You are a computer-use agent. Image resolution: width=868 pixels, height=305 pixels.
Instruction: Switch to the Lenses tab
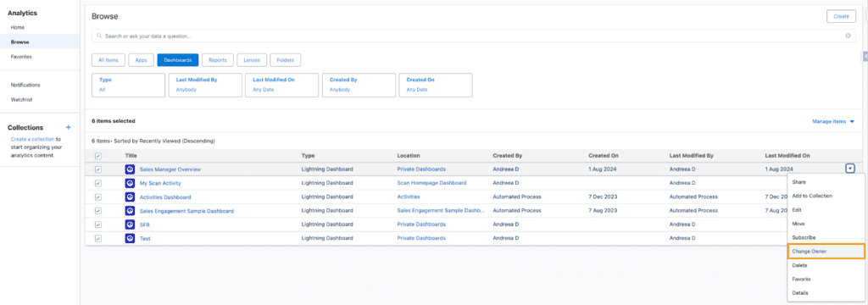coord(252,60)
